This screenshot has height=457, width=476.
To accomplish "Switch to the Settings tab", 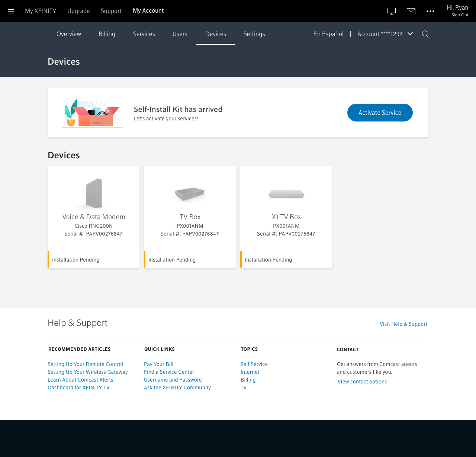I will click(x=254, y=34).
